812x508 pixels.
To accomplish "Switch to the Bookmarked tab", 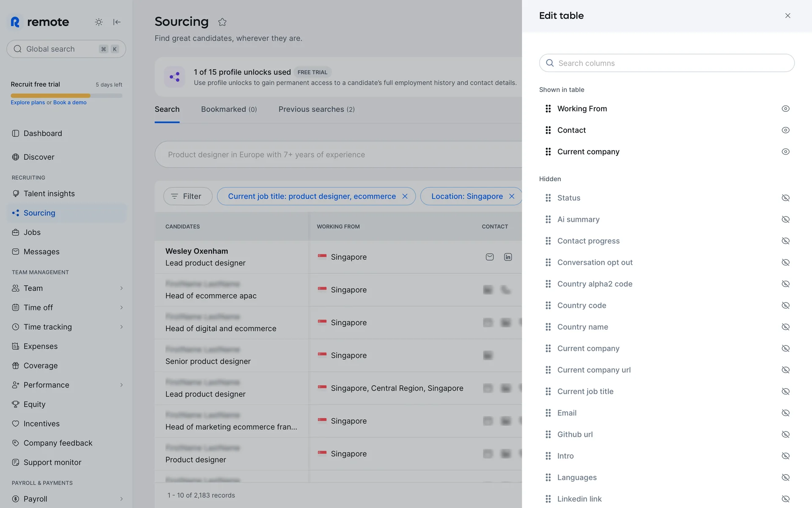I will tap(229, 109).
